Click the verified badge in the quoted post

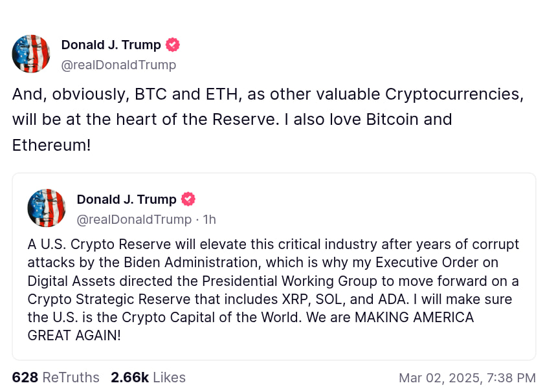pyautogui.click(x=188, y=199)
